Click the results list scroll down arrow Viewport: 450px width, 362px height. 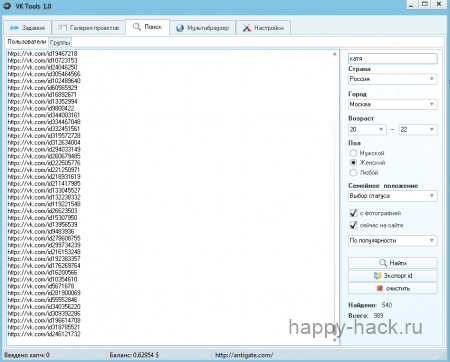tap(335, 340)
